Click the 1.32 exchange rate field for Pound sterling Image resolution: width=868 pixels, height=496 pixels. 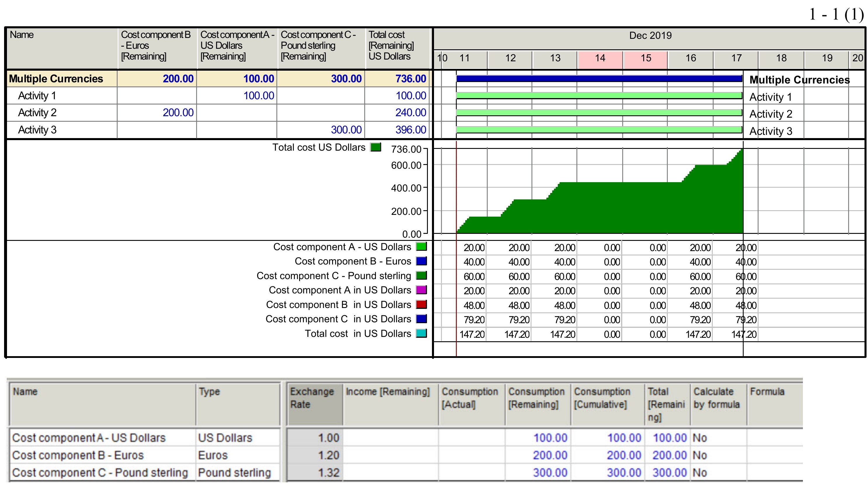[315, 472]
